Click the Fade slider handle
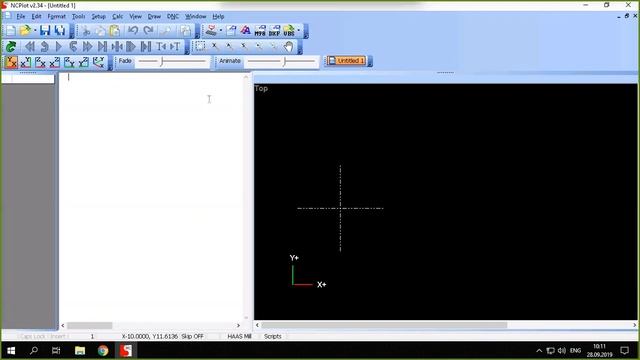640x360 pixels. (x=162, y=62)
